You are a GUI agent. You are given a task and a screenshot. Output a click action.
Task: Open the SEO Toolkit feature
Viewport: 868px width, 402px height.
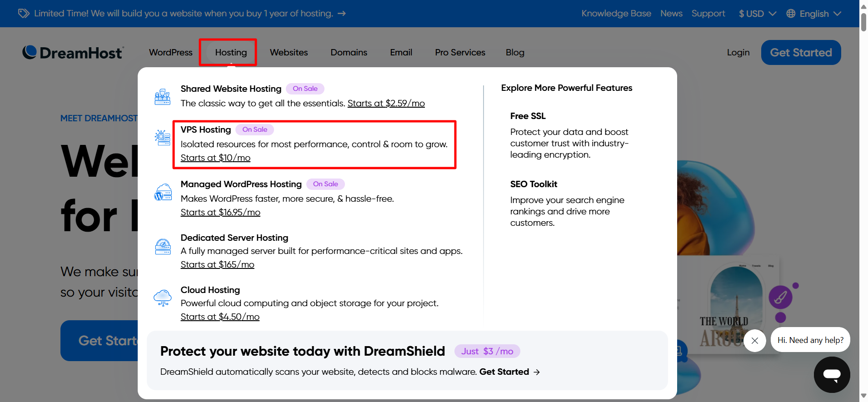pos(534,184)
